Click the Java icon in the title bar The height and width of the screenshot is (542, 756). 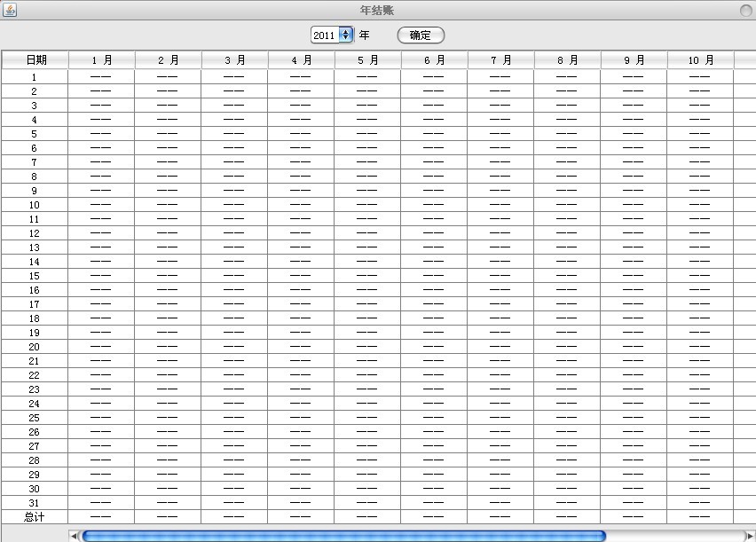click(10, 10)
